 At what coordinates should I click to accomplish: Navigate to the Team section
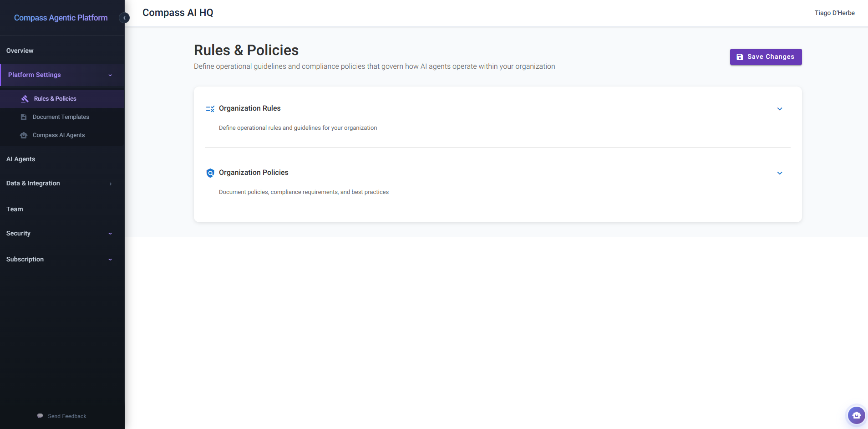(14, 209)
